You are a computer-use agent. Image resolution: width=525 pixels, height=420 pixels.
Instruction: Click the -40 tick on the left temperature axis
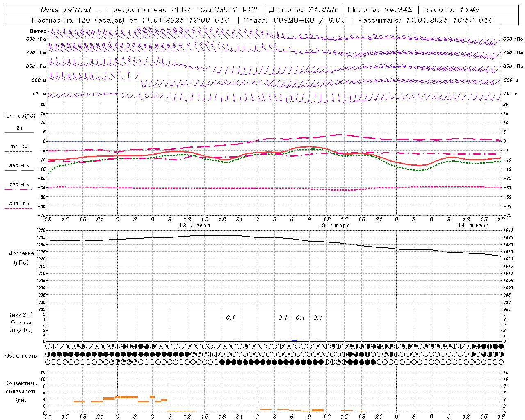[42, 216]
